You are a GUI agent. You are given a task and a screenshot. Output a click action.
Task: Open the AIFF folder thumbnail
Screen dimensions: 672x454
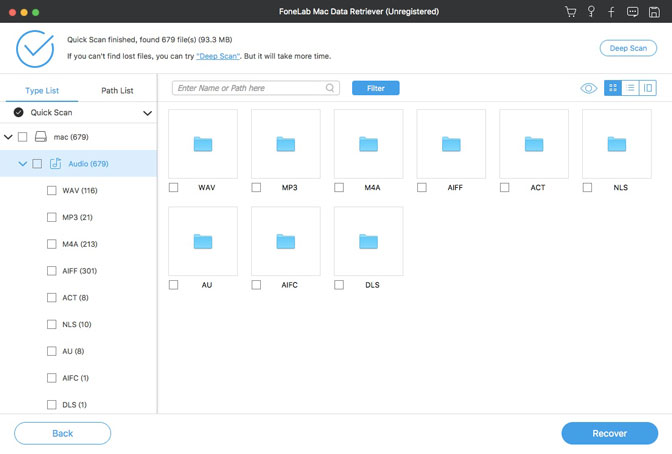click(451, 144)
